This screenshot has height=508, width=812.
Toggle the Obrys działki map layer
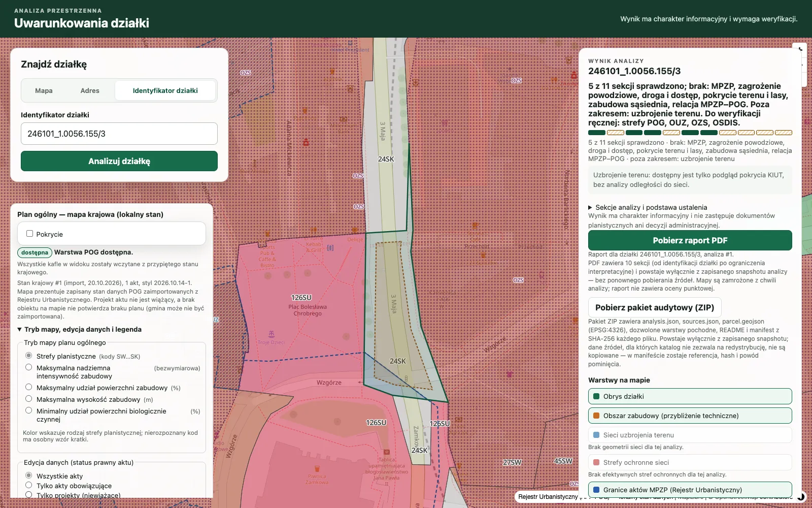click(690, 396)
